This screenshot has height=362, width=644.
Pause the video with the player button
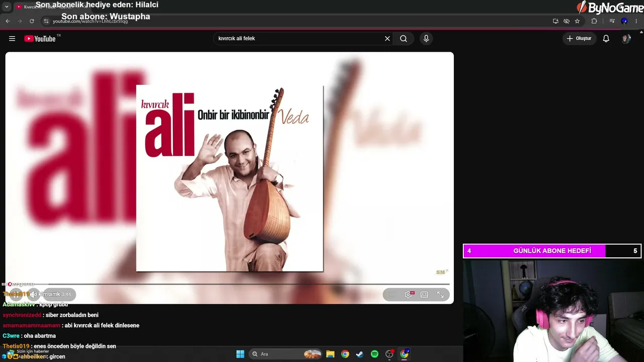pos(16,295)
